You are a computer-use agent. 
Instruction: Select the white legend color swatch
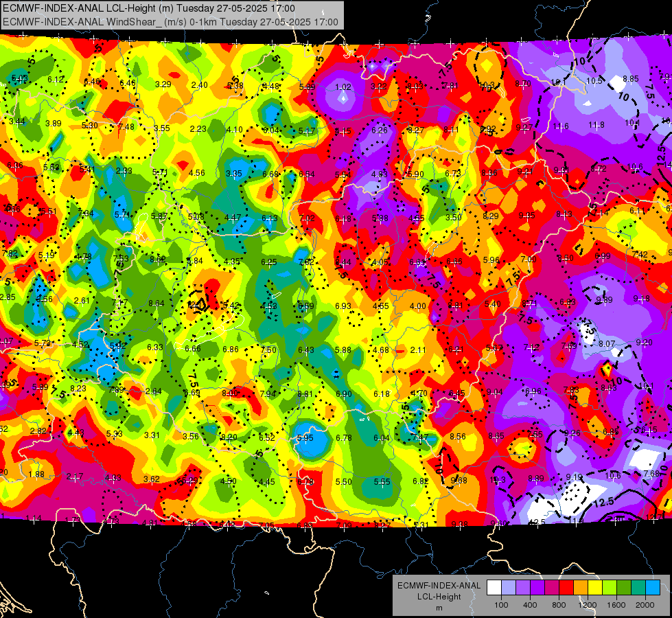494,588
